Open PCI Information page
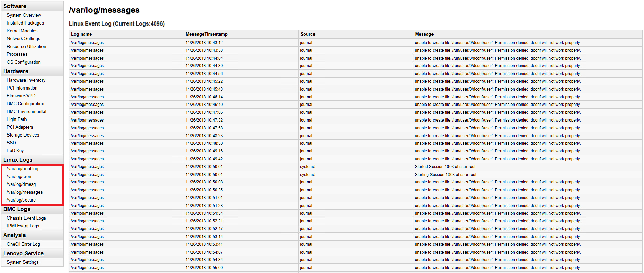Viewport: 644px width, 273px height. (x=22, y=88)
